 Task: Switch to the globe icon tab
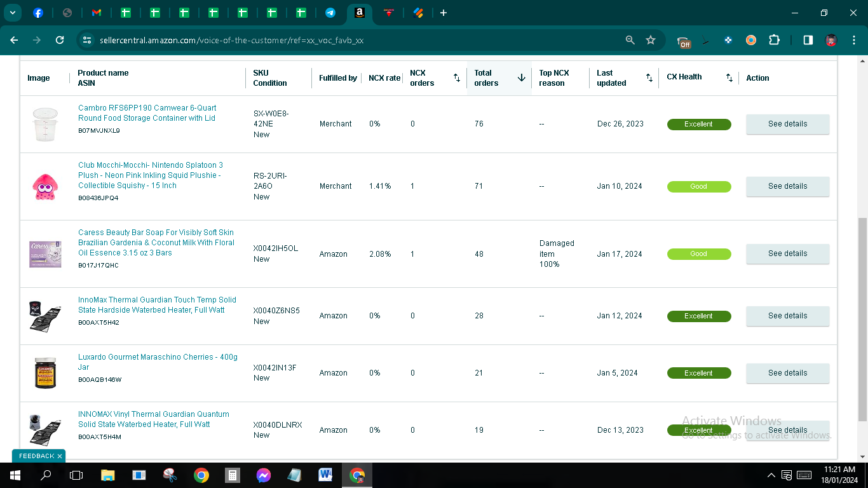[x=67, y=13]
